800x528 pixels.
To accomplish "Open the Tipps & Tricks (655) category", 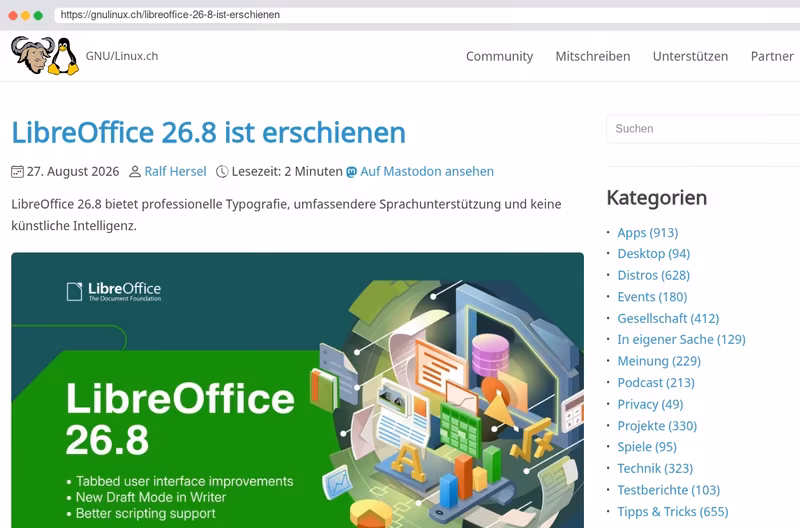I will pyautogui.click(x=673, y=512).
